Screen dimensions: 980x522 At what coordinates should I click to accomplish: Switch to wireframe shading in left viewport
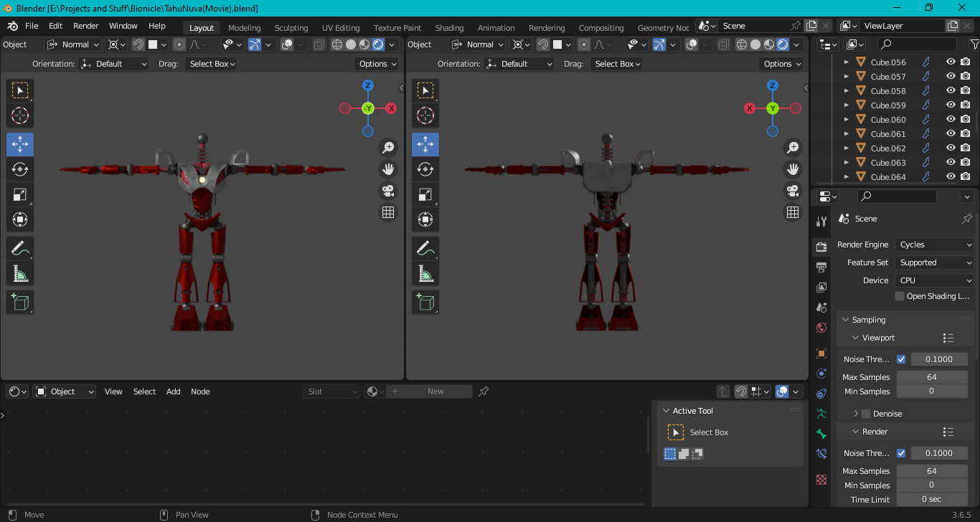click(x=336, y=44)
